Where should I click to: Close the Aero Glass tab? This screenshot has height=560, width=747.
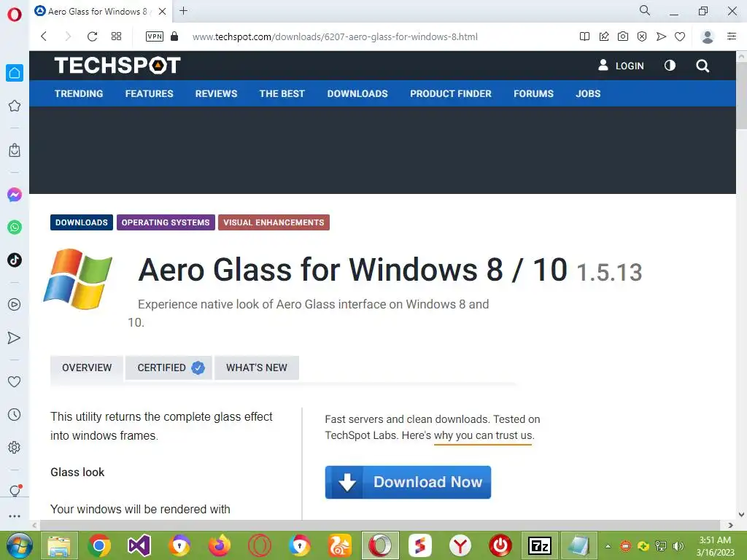(x=163, y=12)
